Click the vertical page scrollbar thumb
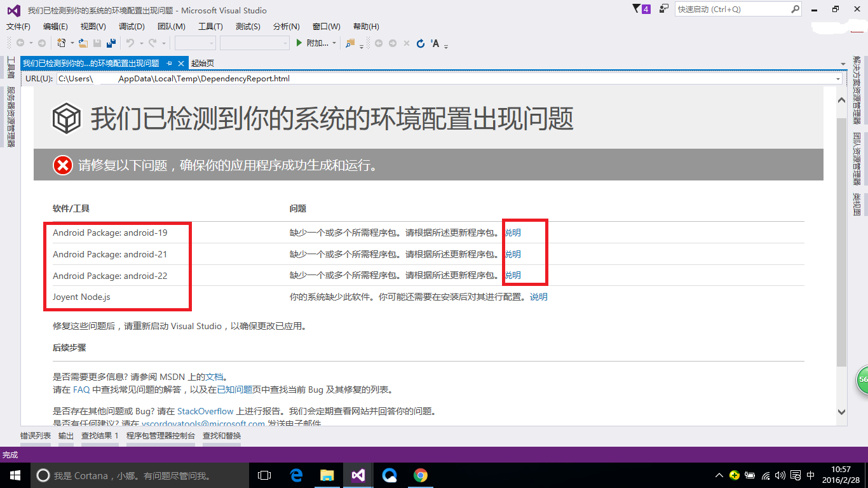 point(842,241)
